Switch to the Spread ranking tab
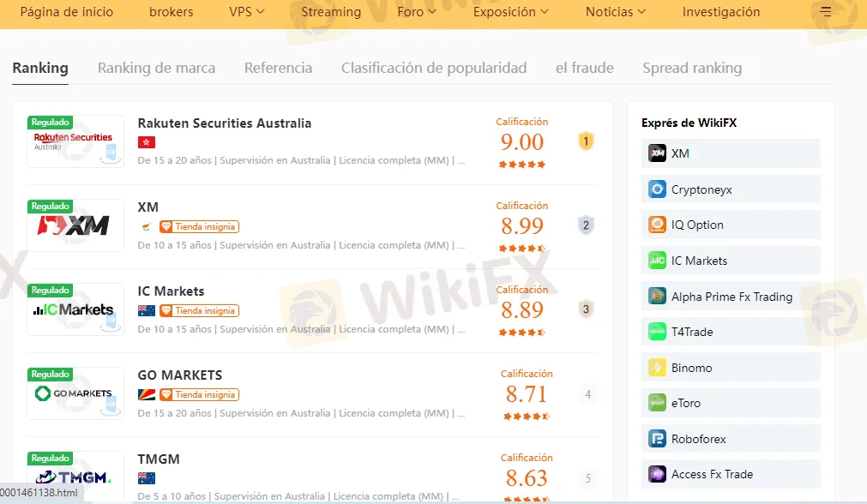Image resolution: width=867 pixels, height=504 pixels. 692,68
